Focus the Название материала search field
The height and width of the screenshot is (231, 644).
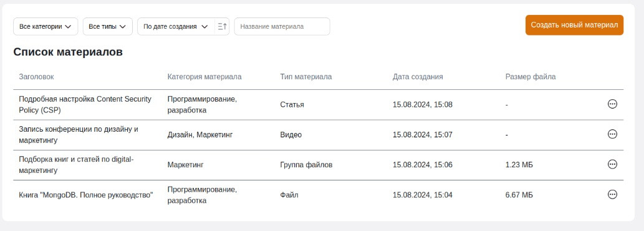(x=282, y=26)
